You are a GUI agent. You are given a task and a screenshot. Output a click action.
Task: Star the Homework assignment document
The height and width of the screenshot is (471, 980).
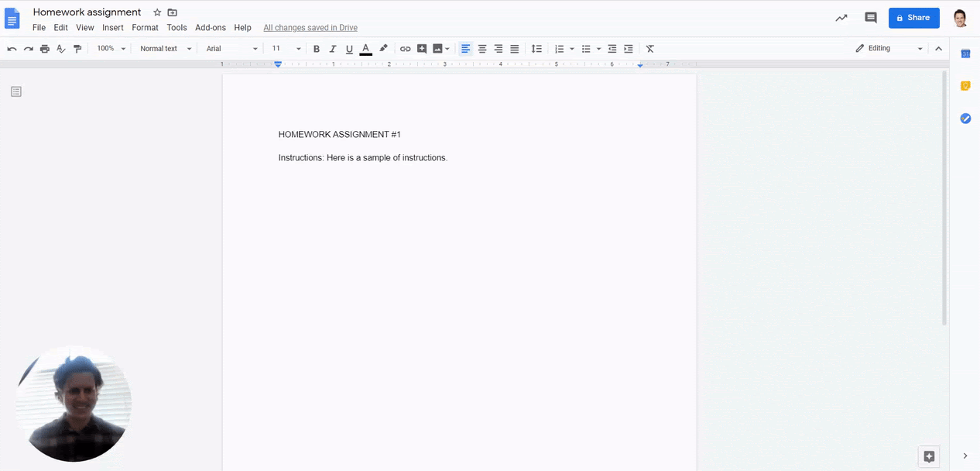click(157, 12)
